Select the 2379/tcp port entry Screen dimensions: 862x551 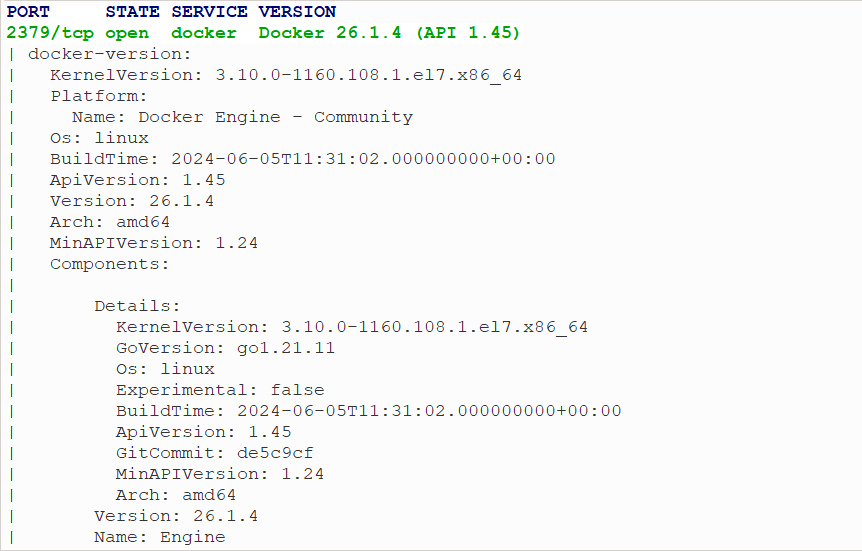50,33
